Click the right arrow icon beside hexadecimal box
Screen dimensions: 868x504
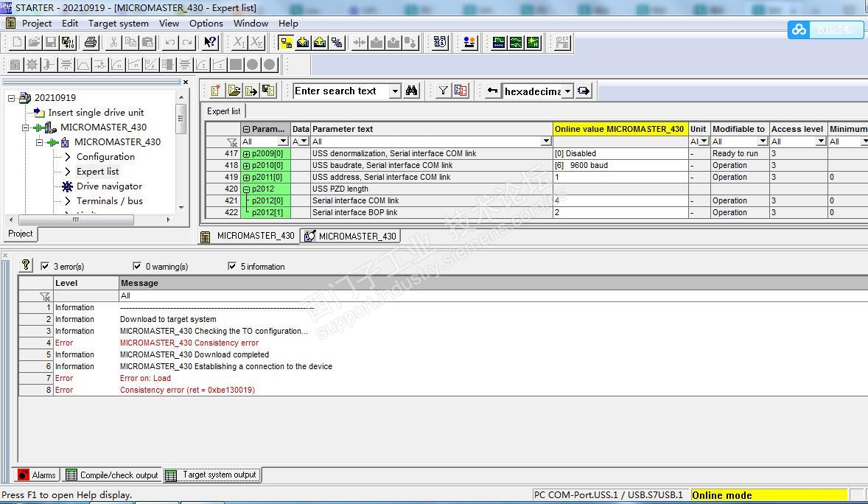[x=584, y=91]
